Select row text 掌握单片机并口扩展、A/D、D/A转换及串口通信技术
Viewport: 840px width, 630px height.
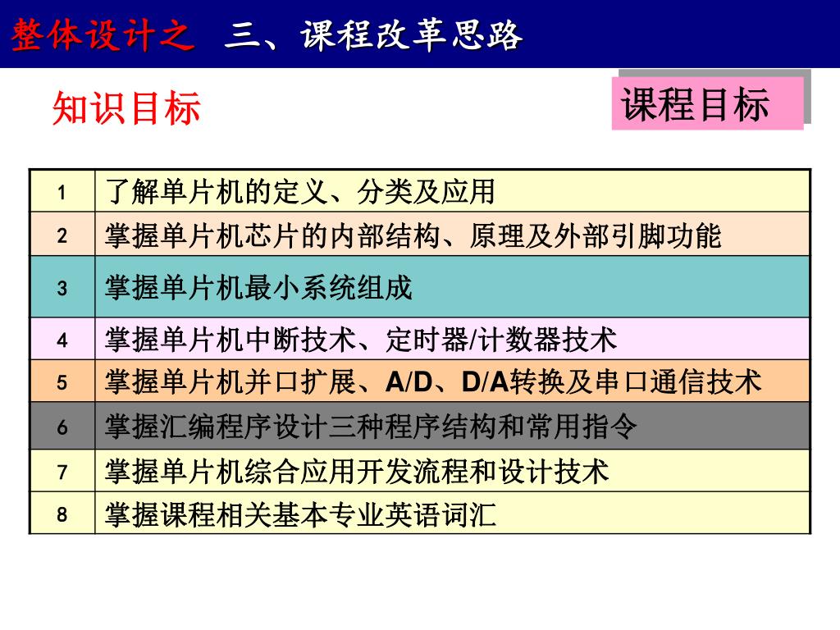point(433,382)
